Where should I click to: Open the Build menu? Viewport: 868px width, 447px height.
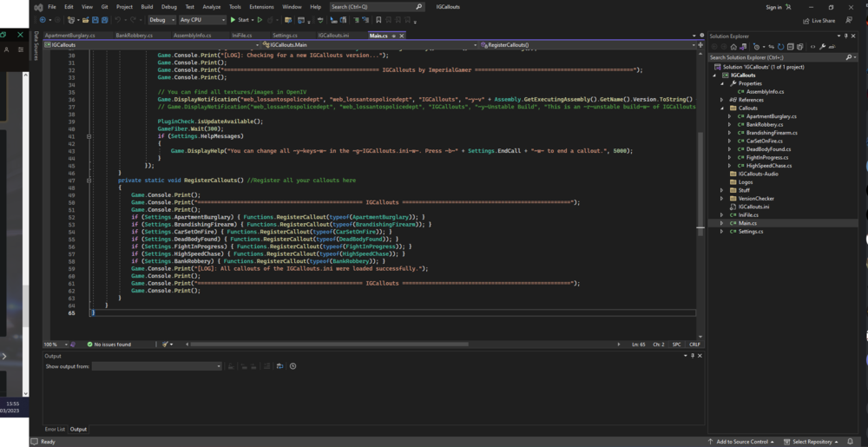click(147, 6)
